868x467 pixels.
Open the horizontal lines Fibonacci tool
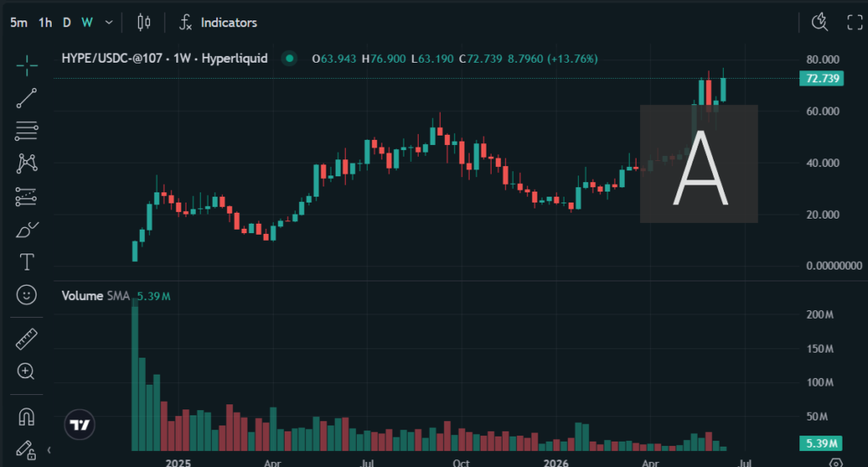click(26, 131)
